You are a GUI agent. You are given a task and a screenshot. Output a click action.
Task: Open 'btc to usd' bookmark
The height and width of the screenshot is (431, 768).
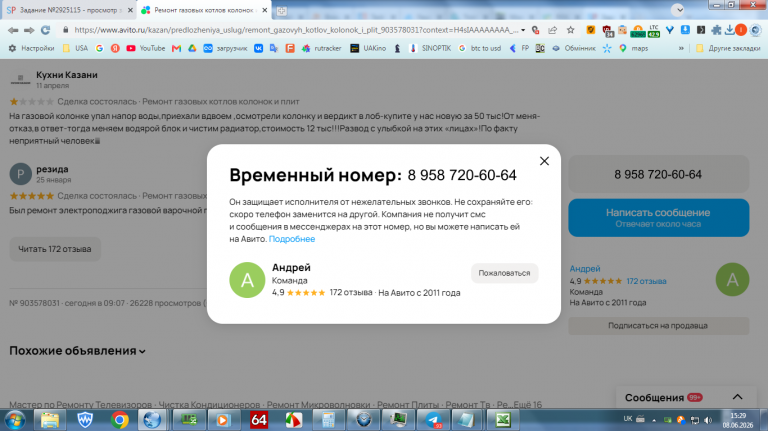click(x=480, y=48)
